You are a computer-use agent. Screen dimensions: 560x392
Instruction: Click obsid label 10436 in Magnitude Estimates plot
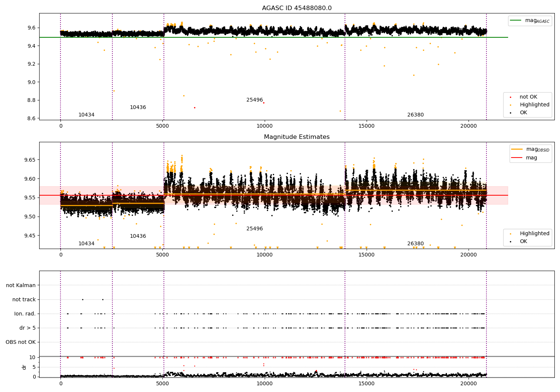(x=138, y=236)
